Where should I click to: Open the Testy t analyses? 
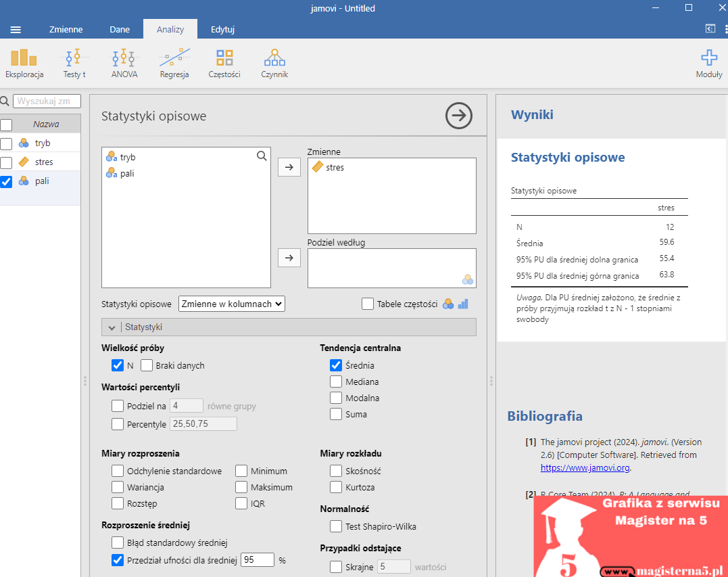click(74, 64)
